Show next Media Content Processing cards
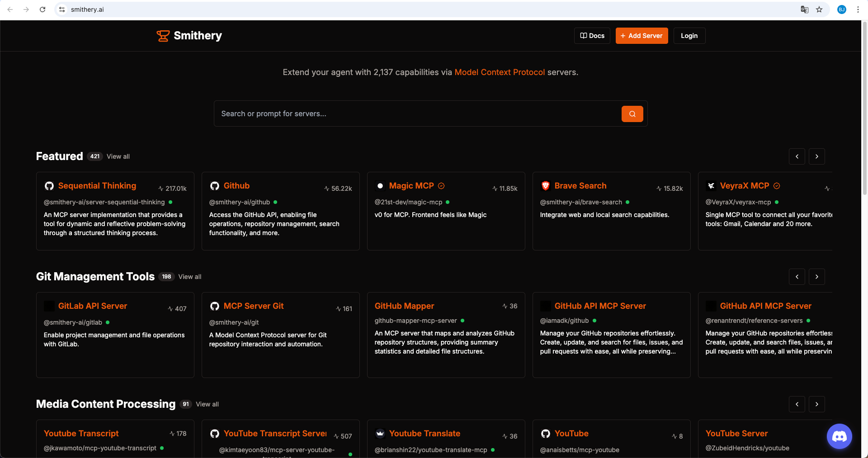Screen dimensions: 868x458 pos(816,404)
